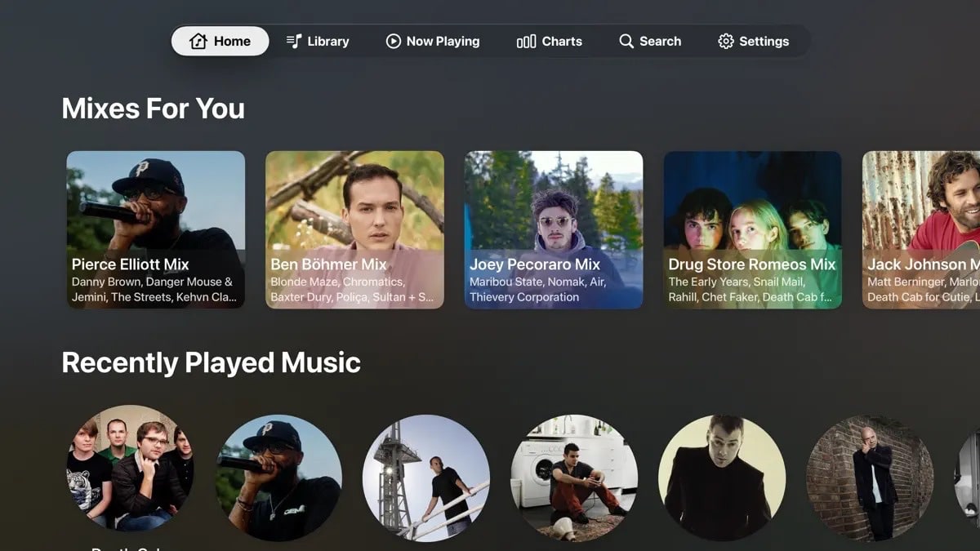Open the Settings tab
The width and height of the screenshot is (980, 551).
pyautogui.click(x=753, y=41)
